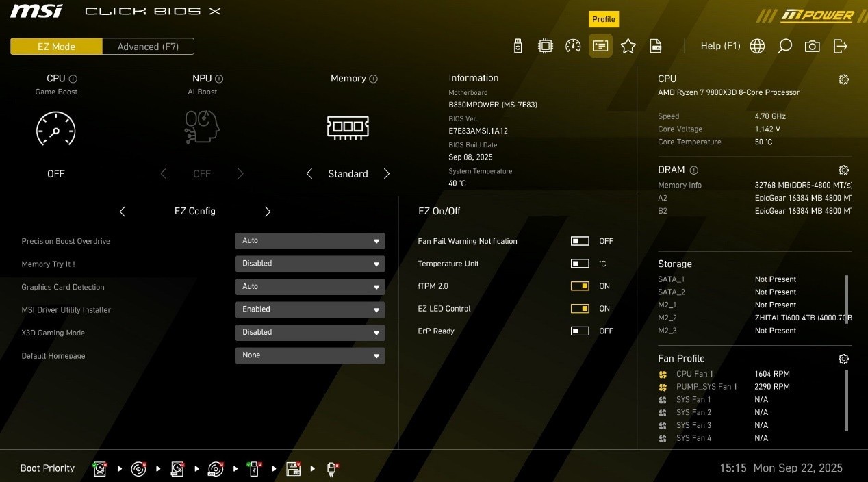The image size is (868, 482).
Task: Select the EZ Mode tab
Action: click(x=56, y=47)
